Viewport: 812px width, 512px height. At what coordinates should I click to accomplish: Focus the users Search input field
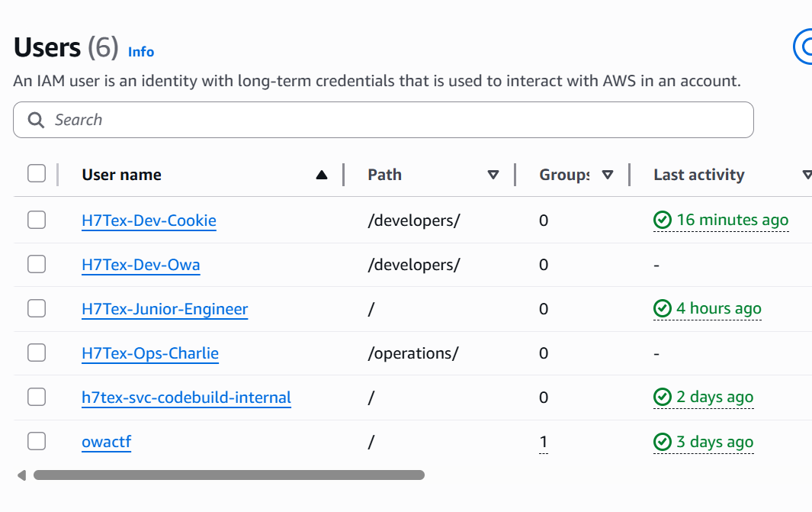click(396, 120)
